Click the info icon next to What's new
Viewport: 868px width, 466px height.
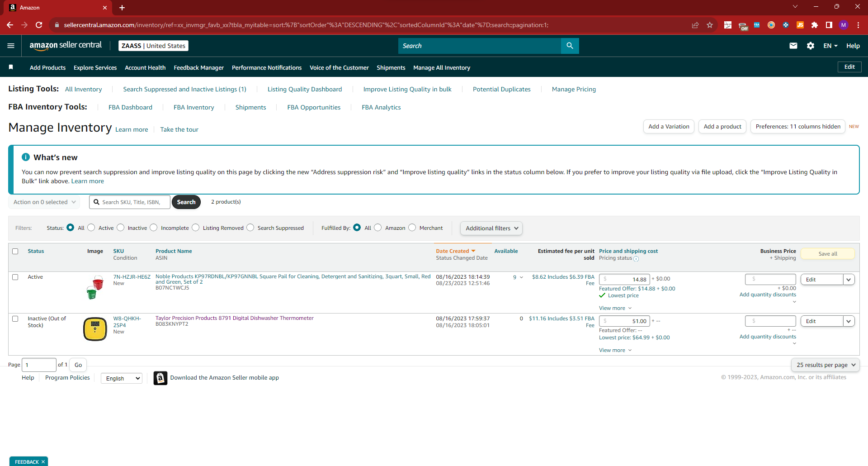point(26,157)
